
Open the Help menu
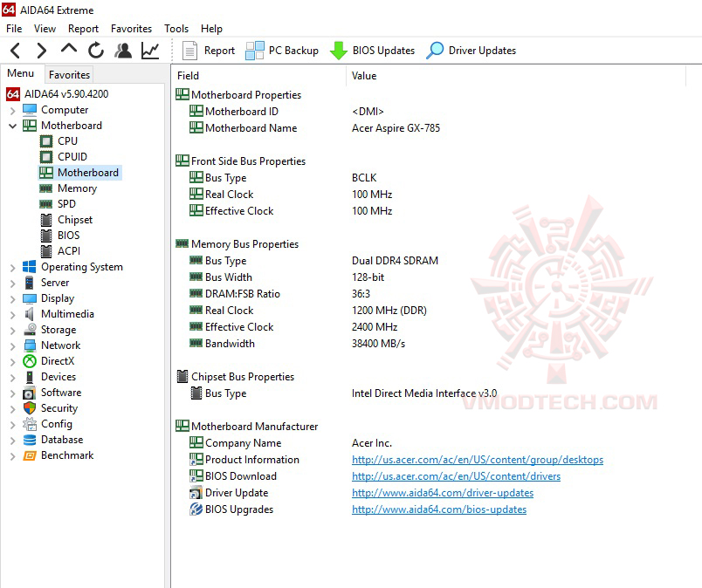pos(211,29)
